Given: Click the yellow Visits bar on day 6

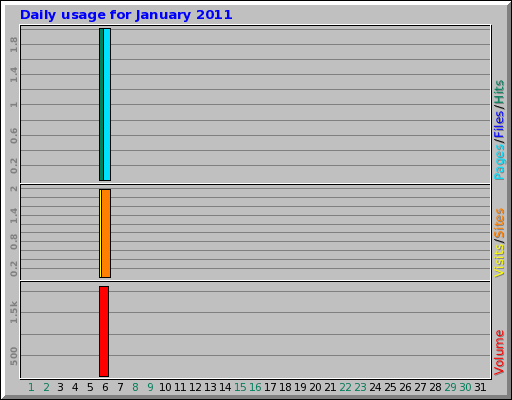Looking at the screenshot, I should (100, 233).
